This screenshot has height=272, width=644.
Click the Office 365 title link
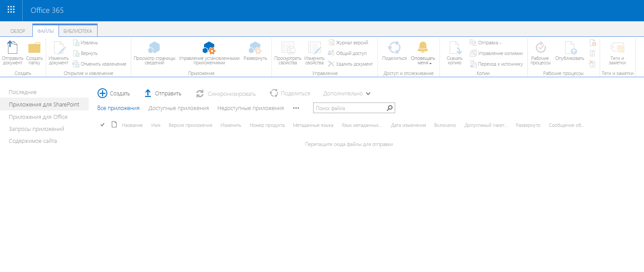pos(47,10)
